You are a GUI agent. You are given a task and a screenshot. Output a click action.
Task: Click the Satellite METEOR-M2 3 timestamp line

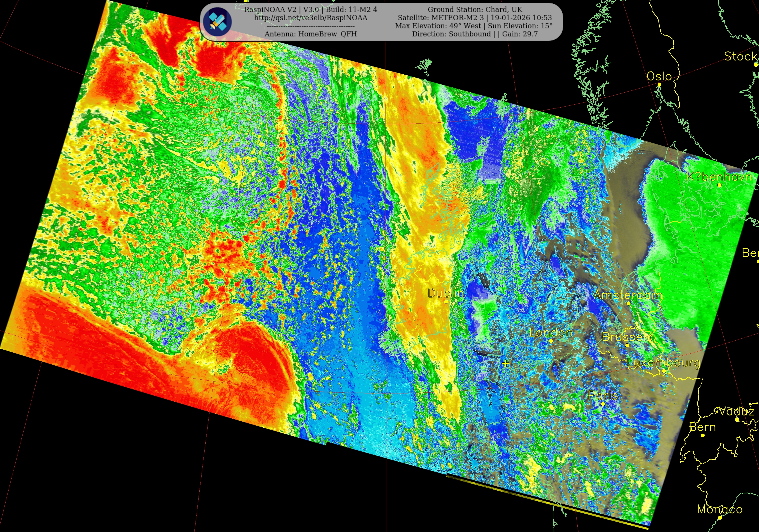click(x=475, y=18)
